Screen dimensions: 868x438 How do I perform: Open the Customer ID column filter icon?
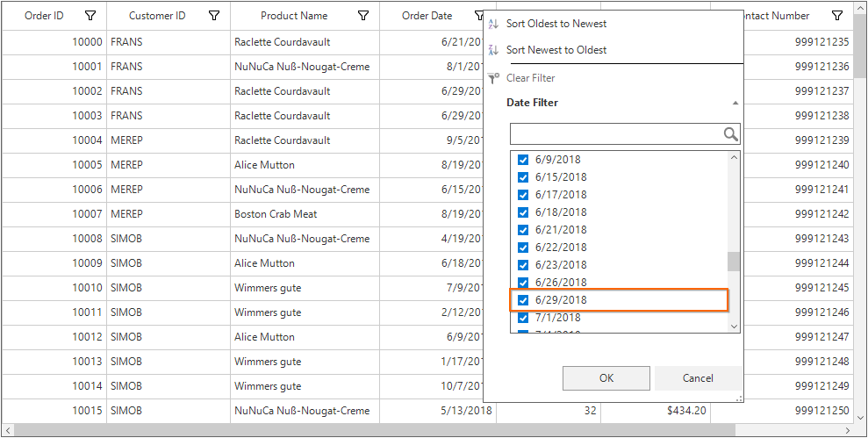(214, 16)
